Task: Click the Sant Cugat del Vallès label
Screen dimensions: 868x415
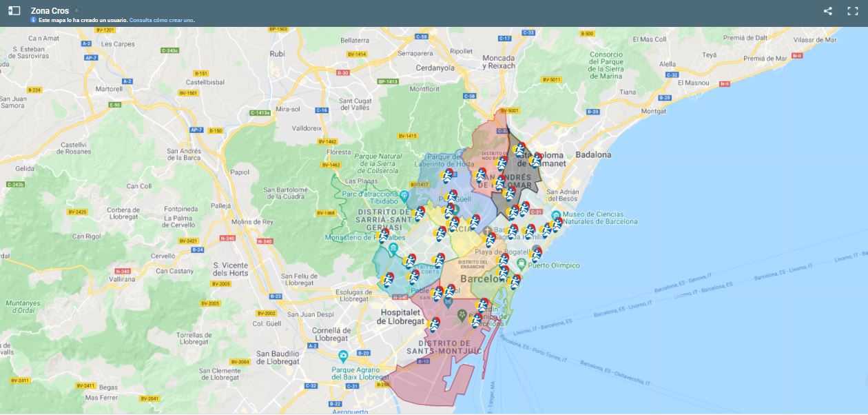Action: (x=355, y=104)
